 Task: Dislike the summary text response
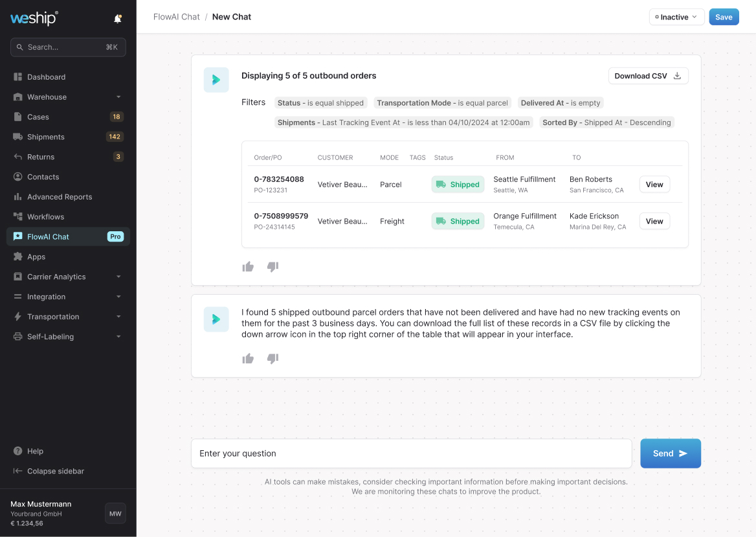272,359
